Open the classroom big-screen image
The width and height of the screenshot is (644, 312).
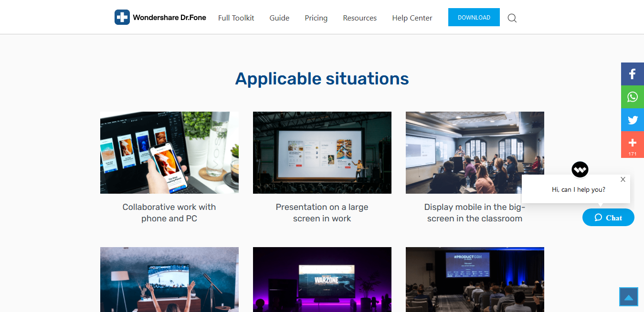tap(475, 153)
